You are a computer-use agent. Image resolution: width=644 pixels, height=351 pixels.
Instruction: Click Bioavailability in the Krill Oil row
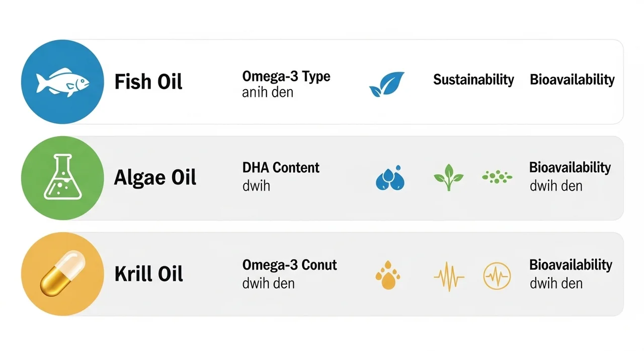[571, 265]
